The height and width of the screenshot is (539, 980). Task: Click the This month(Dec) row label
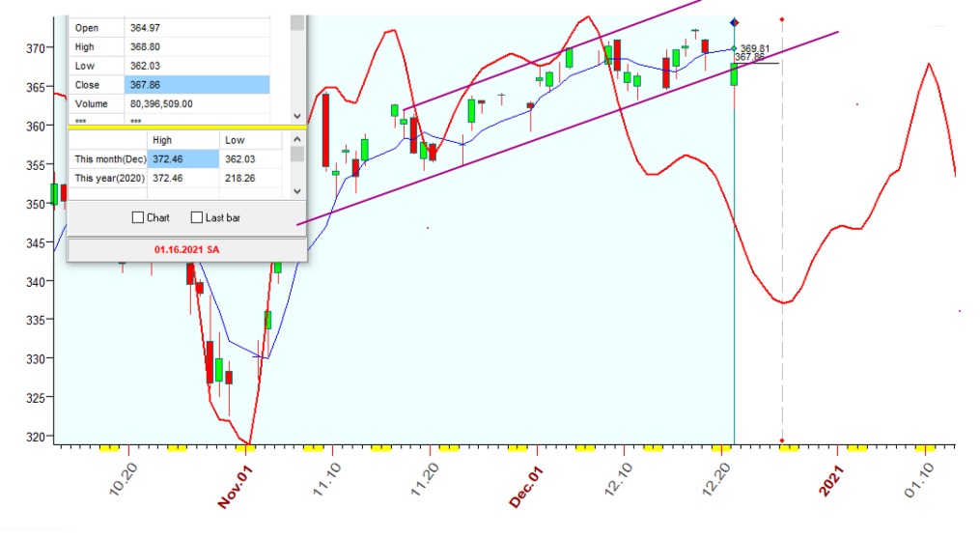coord(109,158)
